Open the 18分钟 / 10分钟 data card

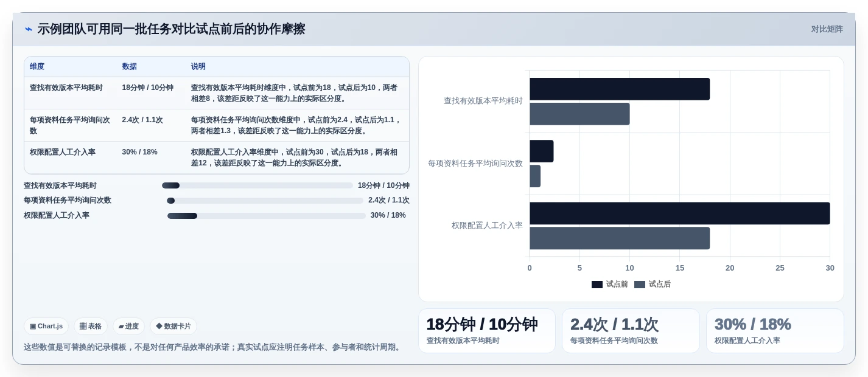[487, 331]
